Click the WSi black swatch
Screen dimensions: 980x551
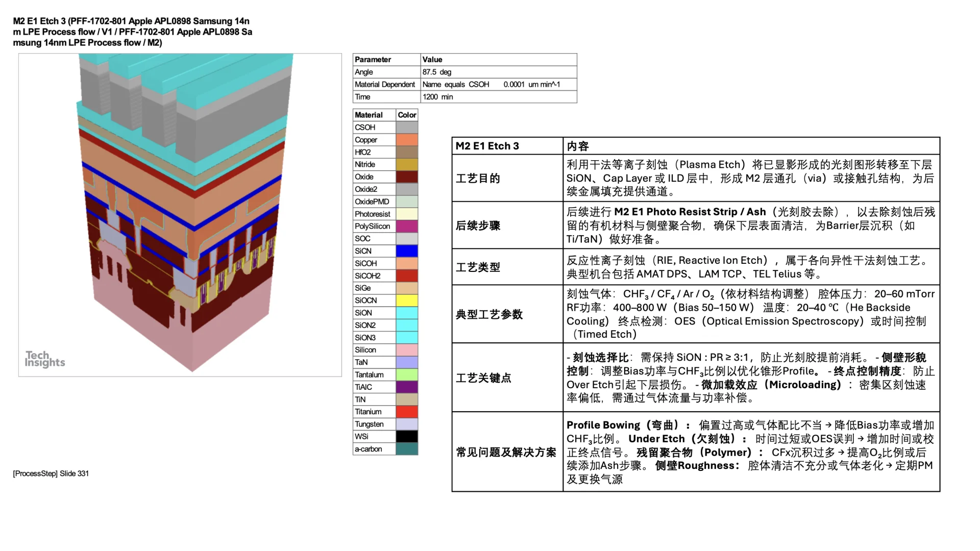(407, 436)
